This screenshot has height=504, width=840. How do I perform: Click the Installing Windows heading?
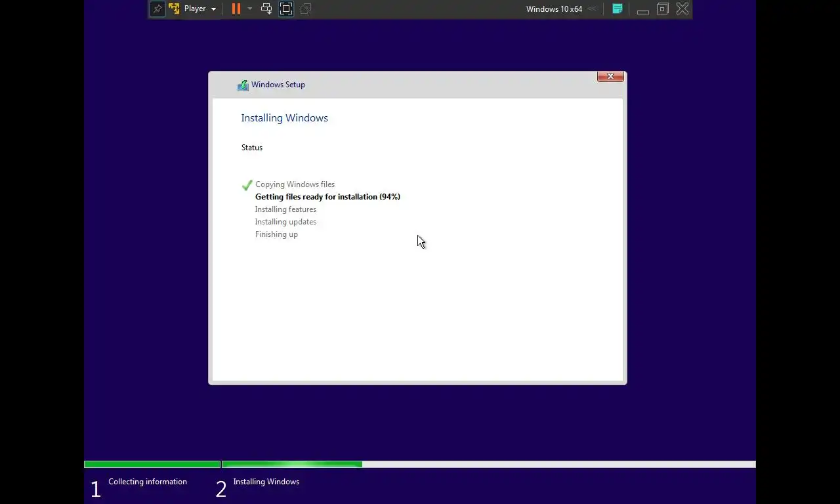point(284,118)
